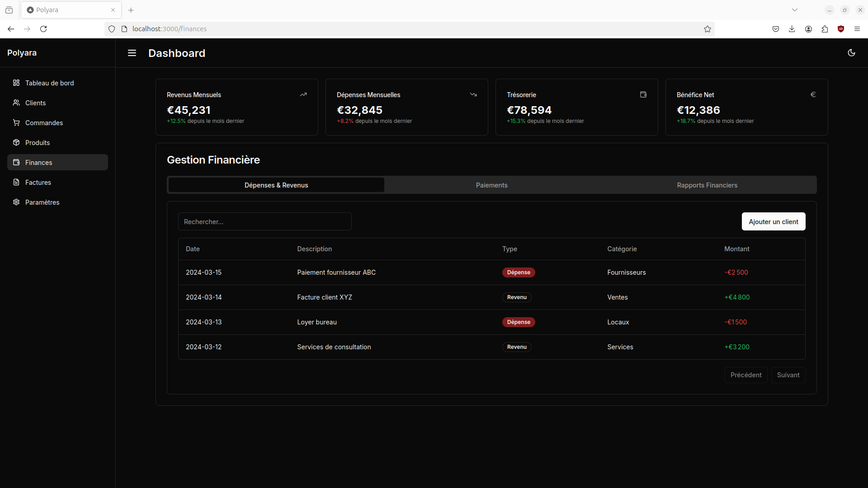Toggle the sidebar with the hamburger icon
The width and height of the screenshot is (868, 488).
[x=132, y=53]
